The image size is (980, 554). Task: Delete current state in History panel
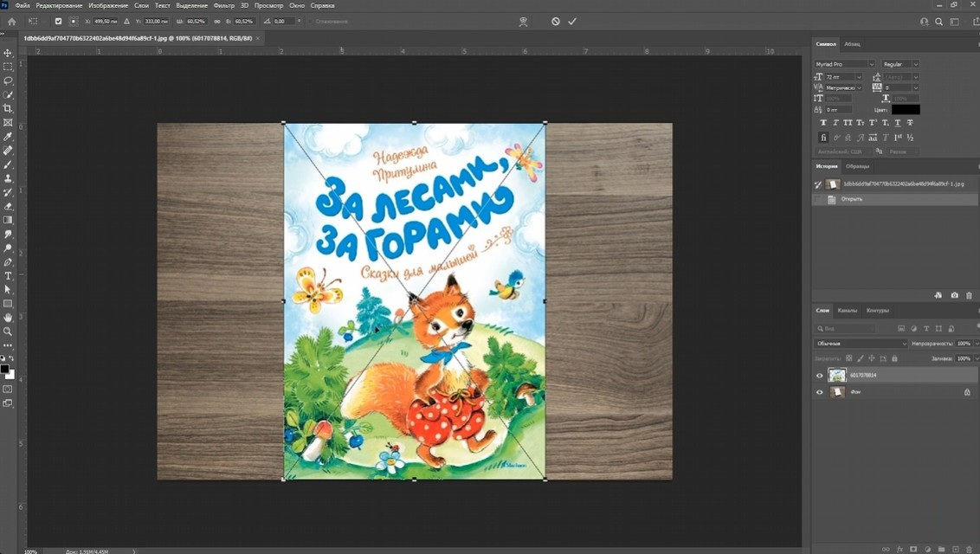point(970,295)
